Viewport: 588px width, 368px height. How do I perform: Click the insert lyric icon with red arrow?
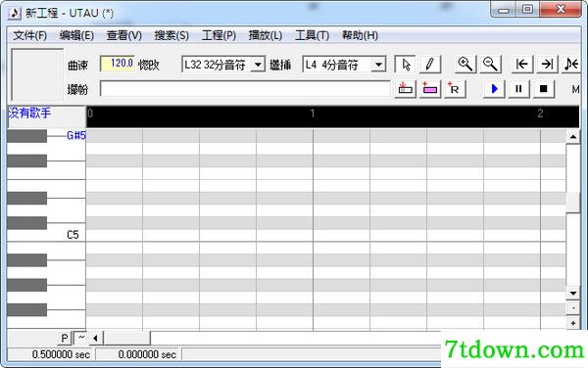[x=405, y=89]
